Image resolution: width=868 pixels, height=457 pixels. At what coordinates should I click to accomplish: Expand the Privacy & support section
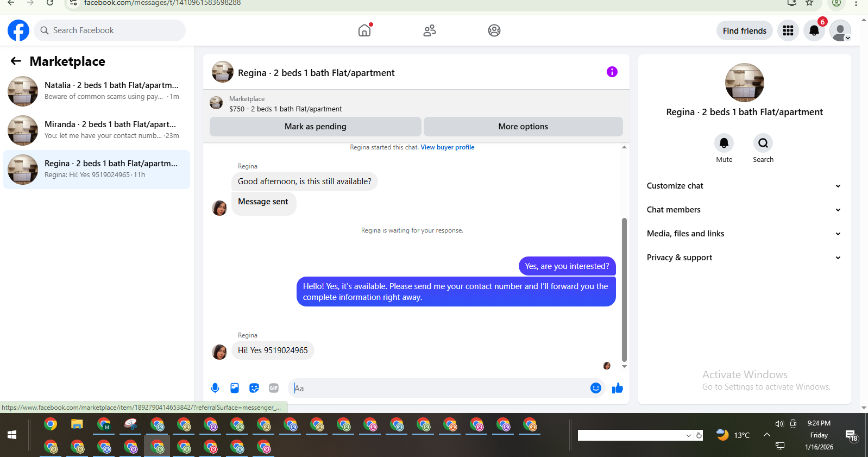tap(744, 258)
